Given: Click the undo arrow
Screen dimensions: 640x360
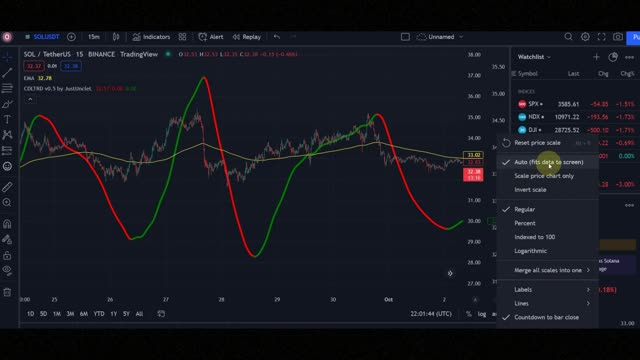Looking at the screenshot, I should coord(277,37).
